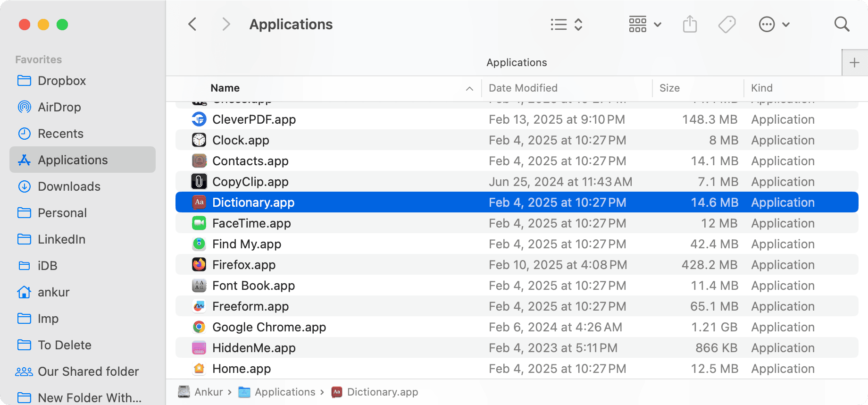Click the Dictionary.app icon in the list
This screenshot has width=868, height=405.
(x=199, y=202)
